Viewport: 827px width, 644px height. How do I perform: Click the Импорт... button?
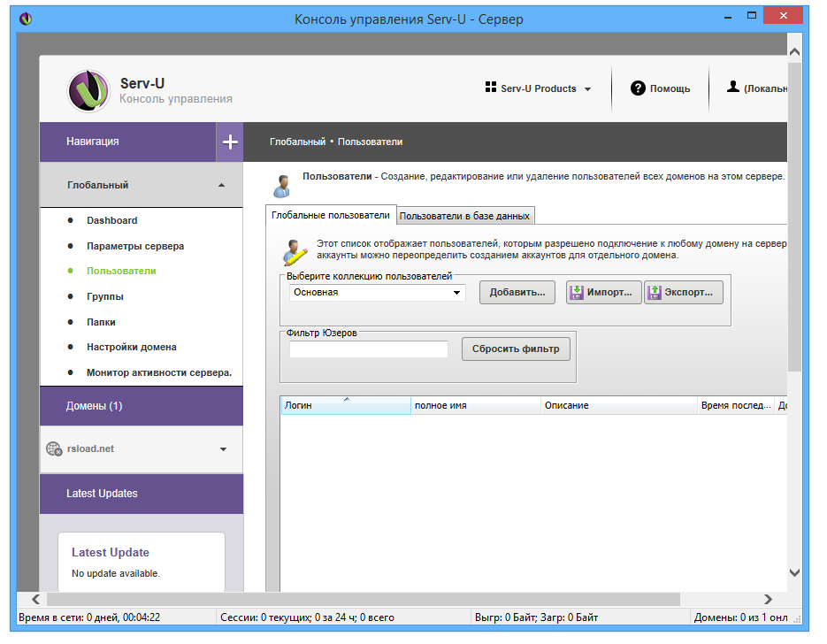[x=604, y=292]
